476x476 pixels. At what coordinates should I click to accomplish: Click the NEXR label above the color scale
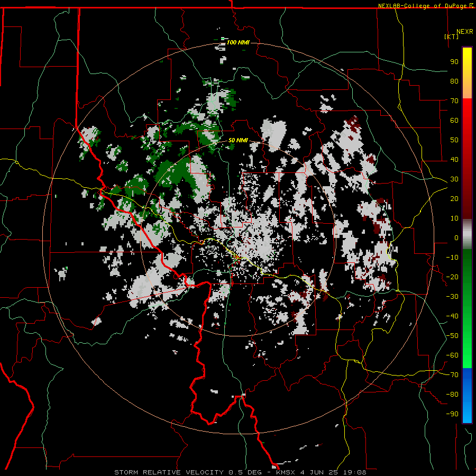tap(465, 32)
